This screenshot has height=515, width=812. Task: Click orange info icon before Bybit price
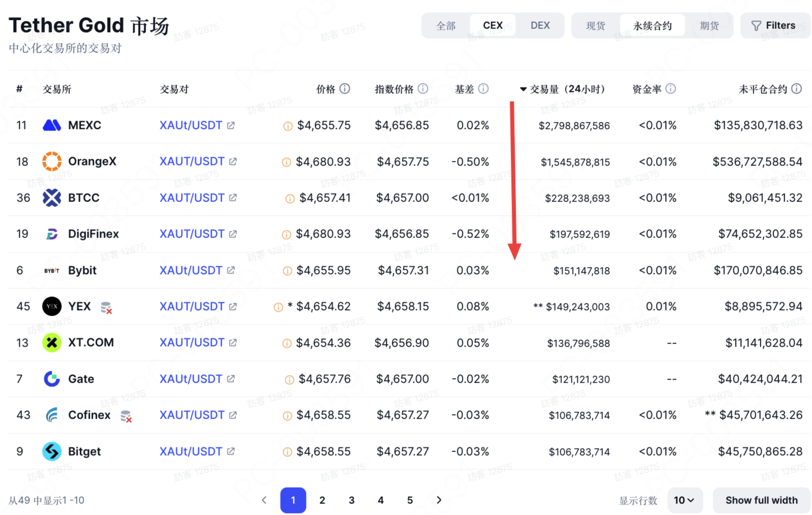pyautogui.click(x=287, y=271)
